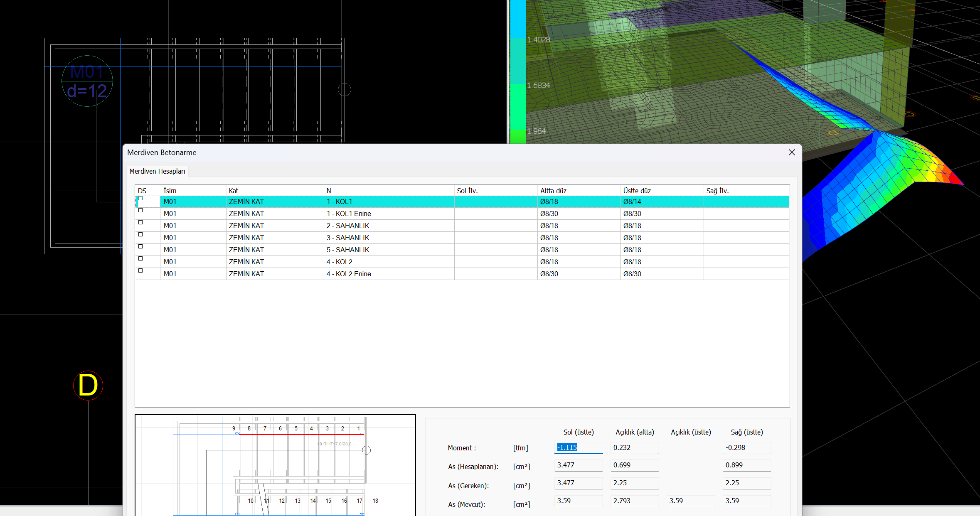
Task: Tick the DS checkbox for row 3 - SAHANLIK
Action: coord(140,235)
